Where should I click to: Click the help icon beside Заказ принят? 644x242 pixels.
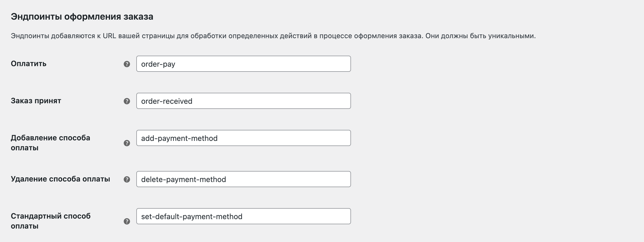[x=127, y=101]
